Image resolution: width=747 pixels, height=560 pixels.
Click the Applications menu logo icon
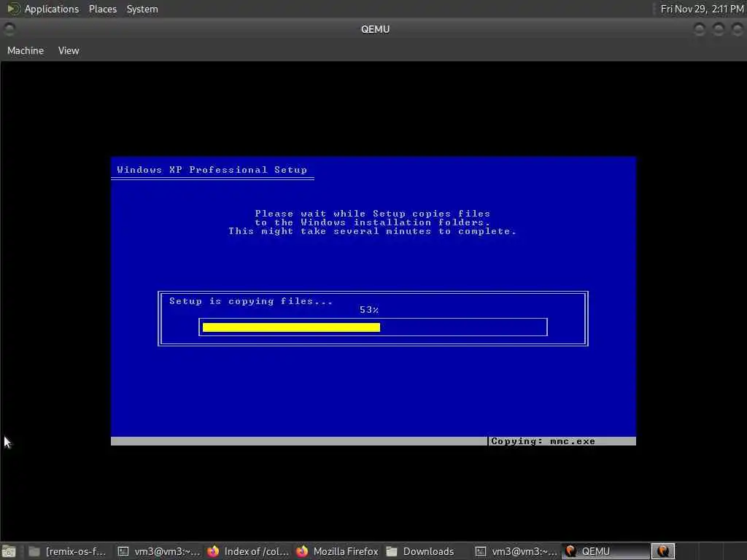[13, 9]
